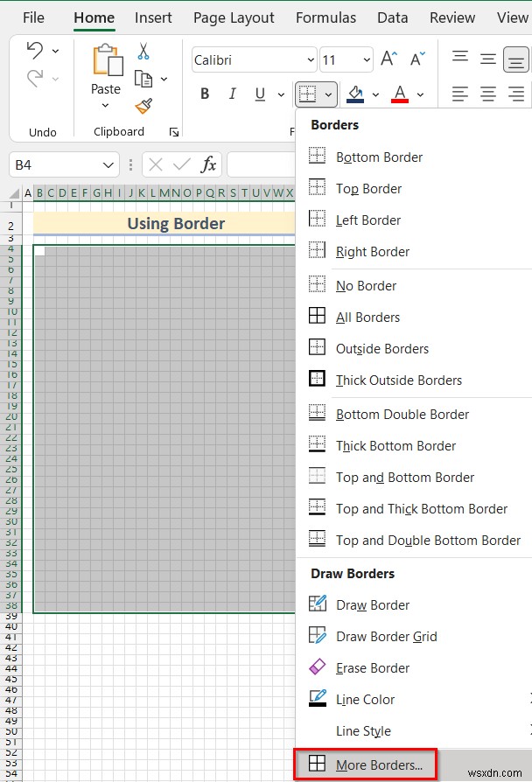Switch to the Review tab
This screenshot has width=532, height=782.
tap(452, 18)
